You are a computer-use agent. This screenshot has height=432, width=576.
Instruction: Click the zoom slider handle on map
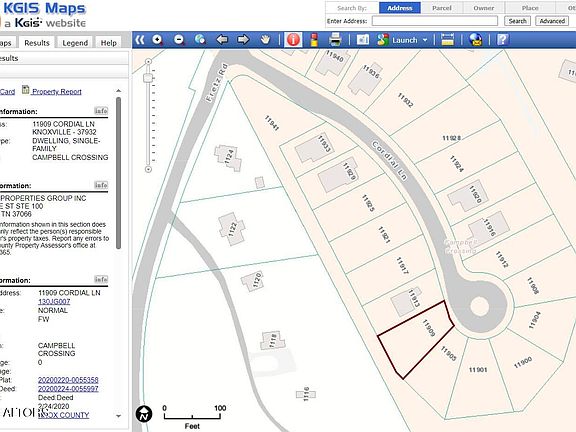[x=148, y=78]
